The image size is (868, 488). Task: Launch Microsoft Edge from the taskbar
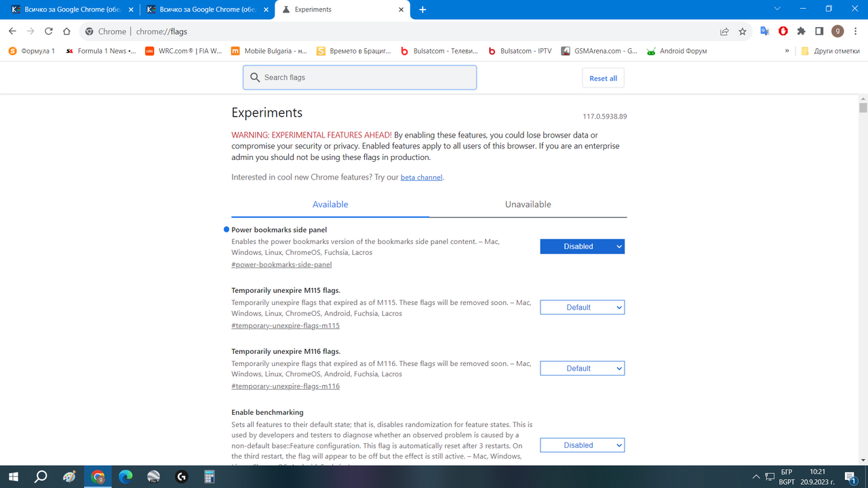pyautogui.click(x=125, y=476)
